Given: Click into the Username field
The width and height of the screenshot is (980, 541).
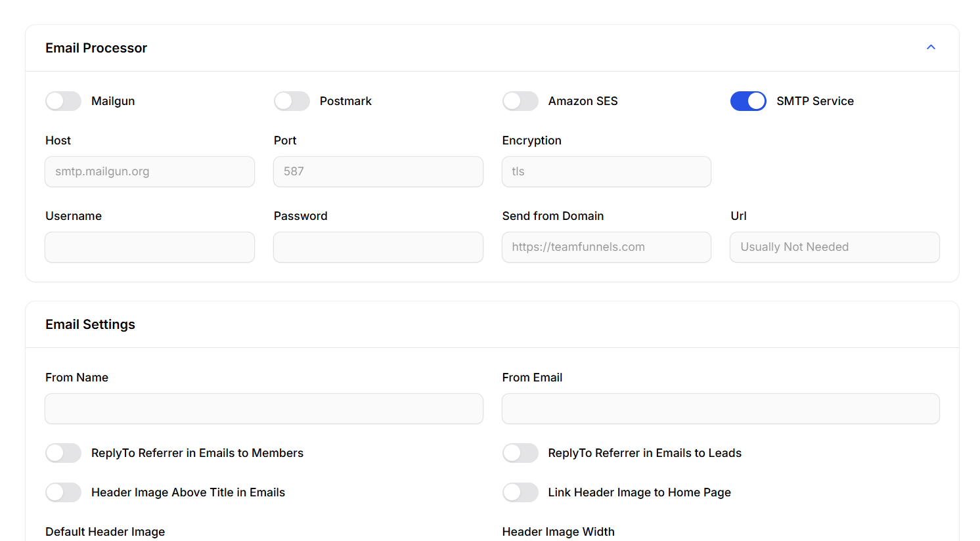Looking at the screenshot, I should coord(150,247).
